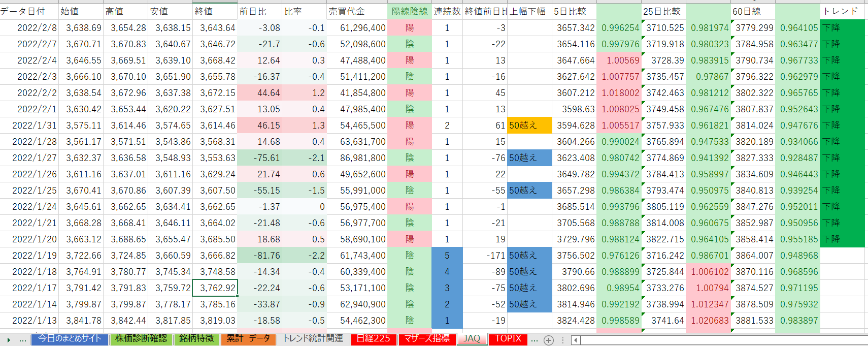
Task: Click the sheet tab scroll right arrow
Action: tap(9, 340)
